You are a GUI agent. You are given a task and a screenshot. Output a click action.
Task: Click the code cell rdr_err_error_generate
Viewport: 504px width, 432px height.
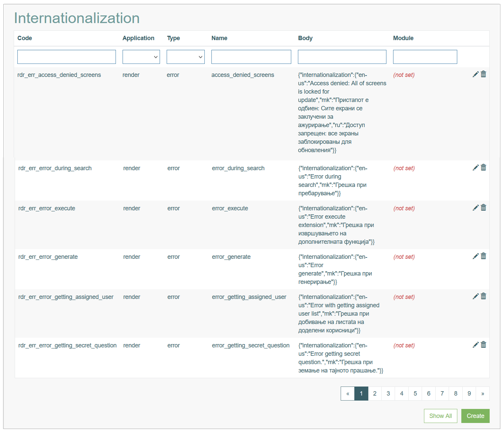pos(48,257)
